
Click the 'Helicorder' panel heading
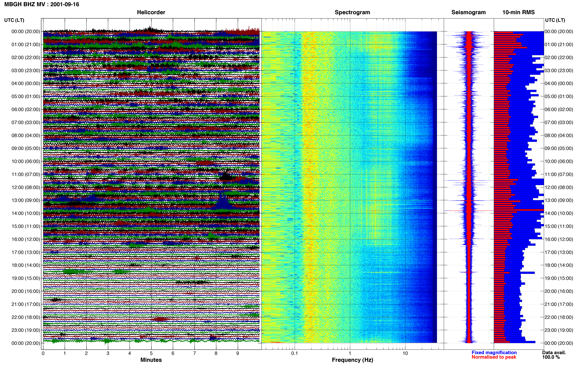tap(151, 12)
